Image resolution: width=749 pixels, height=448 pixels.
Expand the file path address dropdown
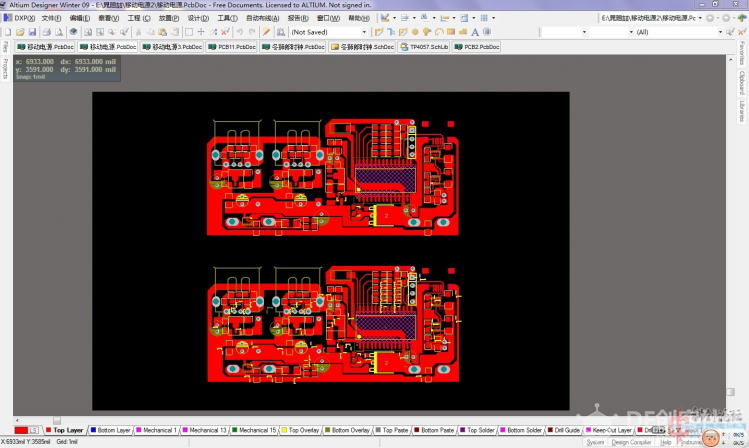(x=700, y=18)
